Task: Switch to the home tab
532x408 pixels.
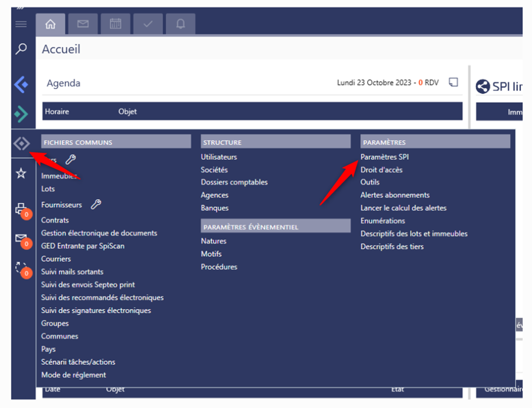Action: 51,24
